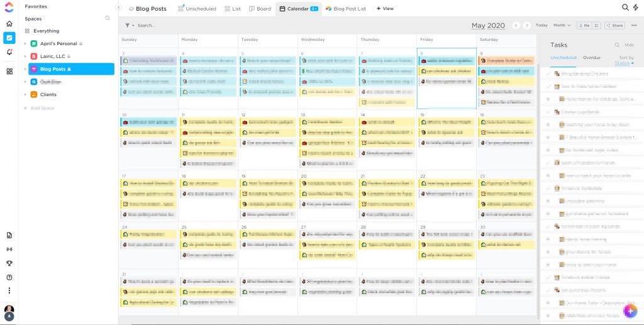Select Overdue tab in Tasks panel
Viewport: 644px width, 325px height.
591,58
